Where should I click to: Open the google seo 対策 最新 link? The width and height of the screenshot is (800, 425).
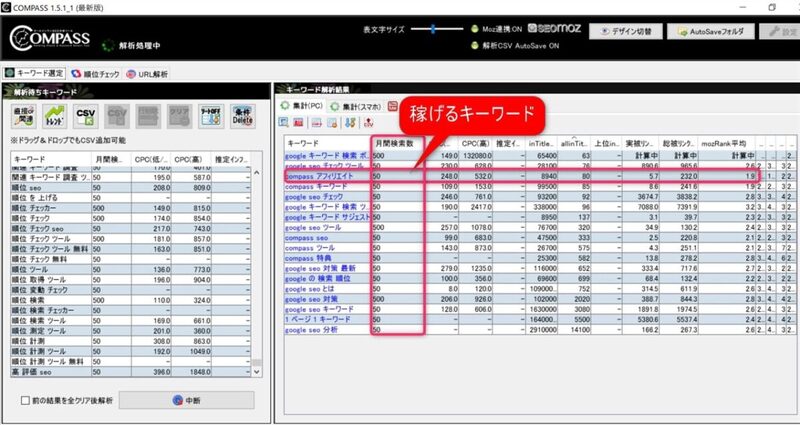(x=320, y=268)
